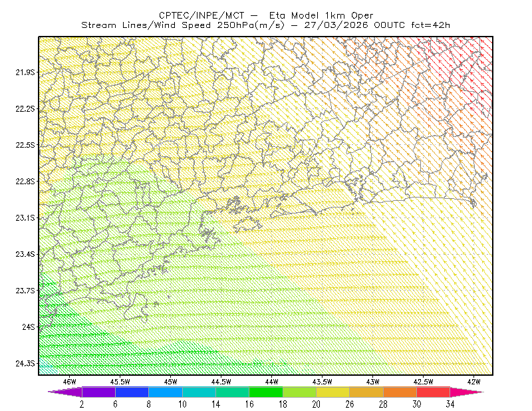Click the '23.4S' latitude label
This screenshot has height=411, width=532.
25,254
